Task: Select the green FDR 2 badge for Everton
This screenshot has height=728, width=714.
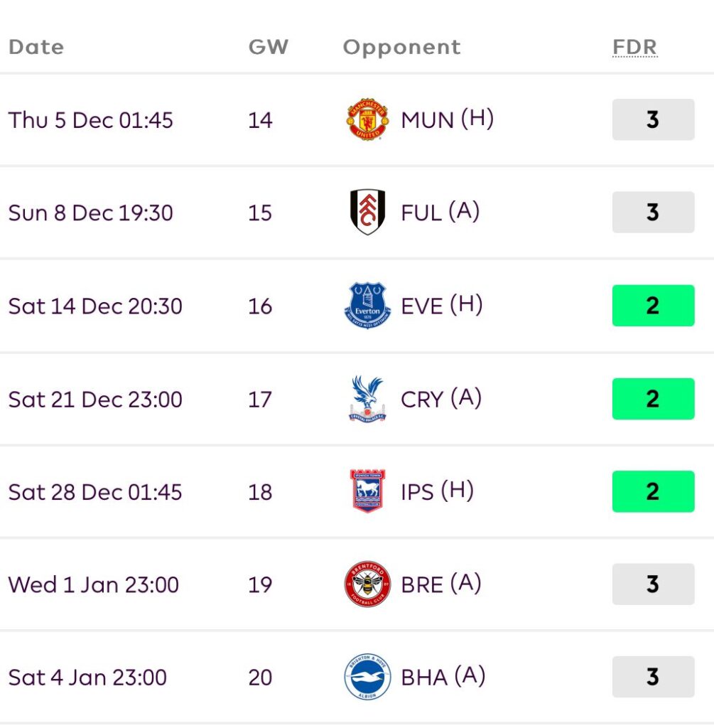Action: (653, 306)
